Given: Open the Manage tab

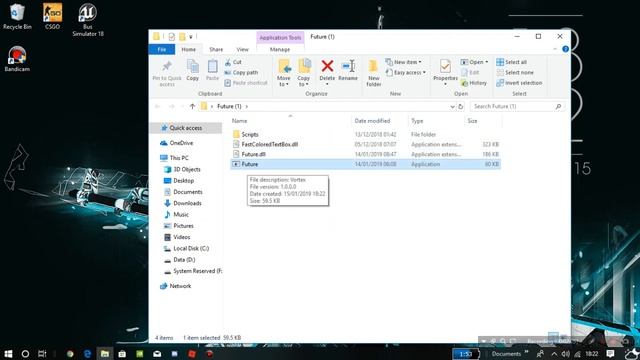Looking at the screenshot, I should pos(280,49).
